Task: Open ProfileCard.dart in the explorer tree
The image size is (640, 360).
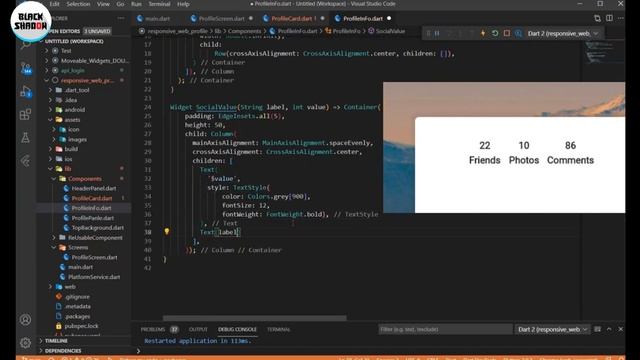Action: tap(84, 198)
